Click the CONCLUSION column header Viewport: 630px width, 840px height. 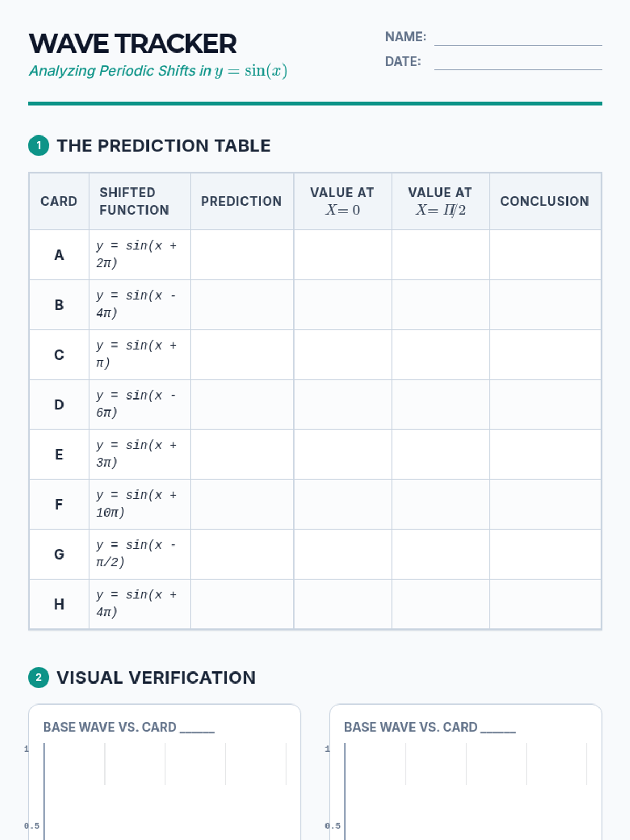(544, 201)
